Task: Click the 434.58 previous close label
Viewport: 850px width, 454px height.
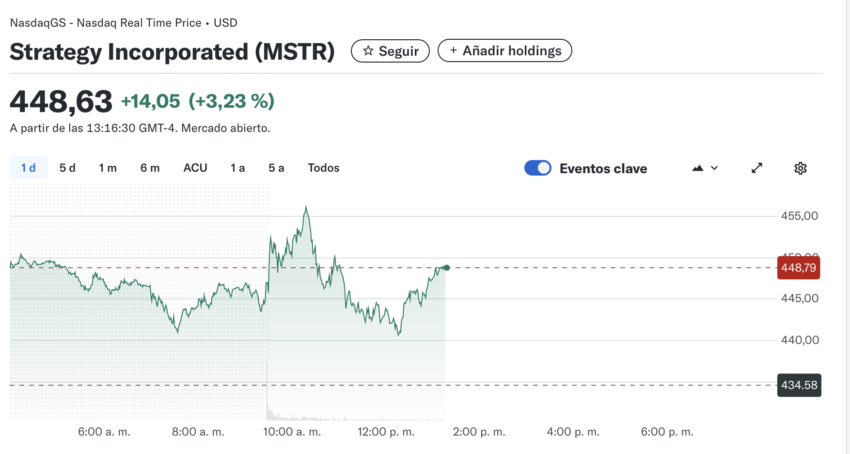Action: (x=799, y=385)
